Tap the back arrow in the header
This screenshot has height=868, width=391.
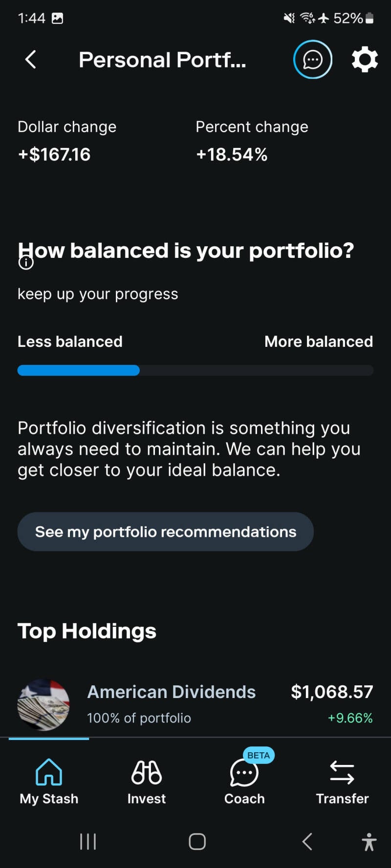[x=31, y=60]
